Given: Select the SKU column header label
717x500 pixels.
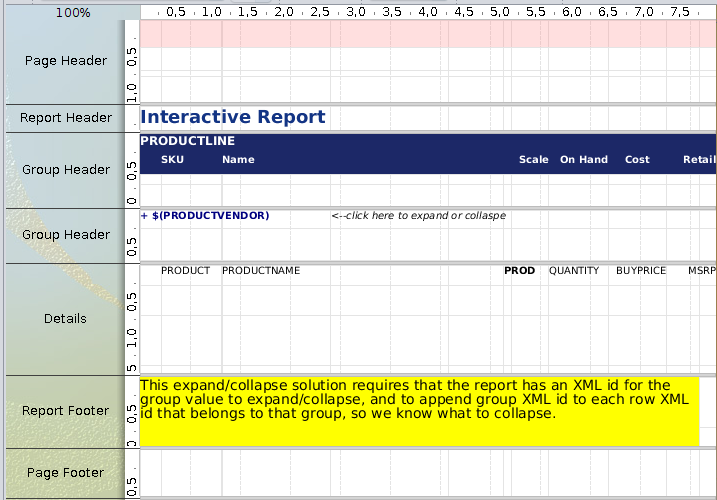Looking at the screenshot, I should [172, 159].
